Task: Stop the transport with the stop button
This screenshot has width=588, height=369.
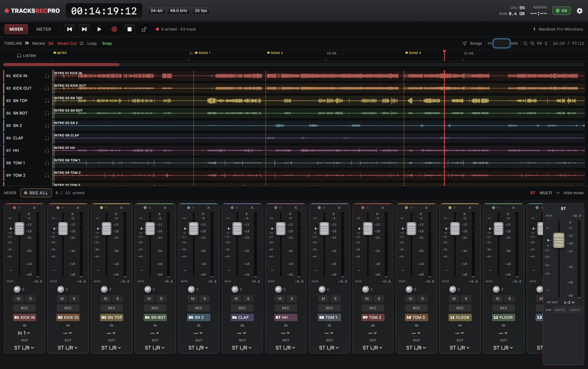Action: coord(129,29)
